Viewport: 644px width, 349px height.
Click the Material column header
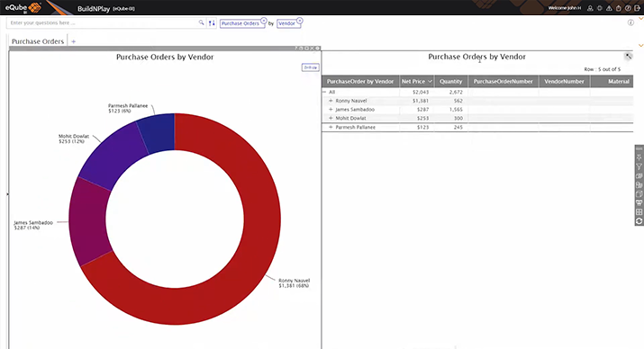(x=612, y=81)
